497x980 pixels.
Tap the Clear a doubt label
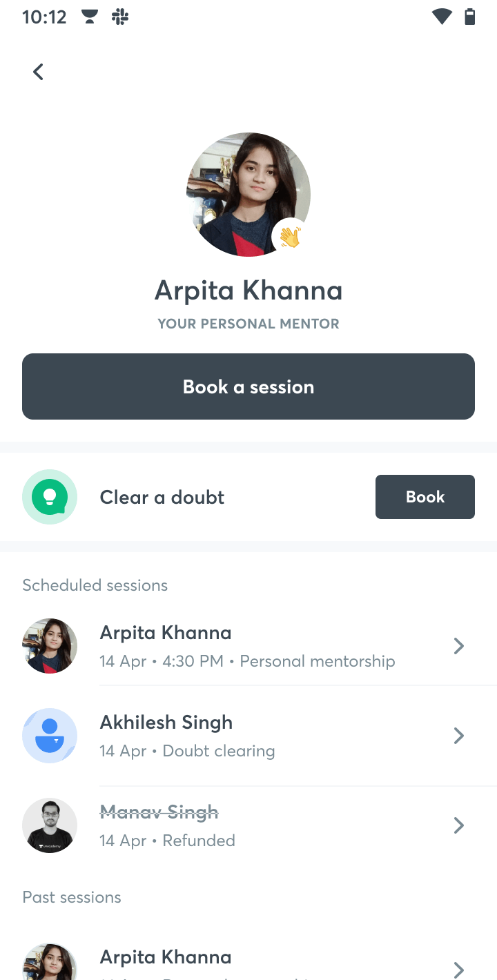pos(162,497)
